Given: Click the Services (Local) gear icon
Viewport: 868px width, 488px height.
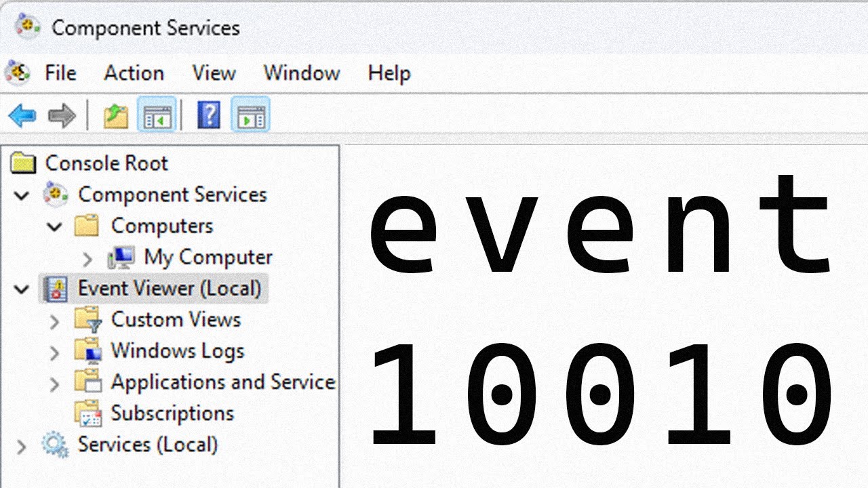Looking at the screenshot, I should pos(55,445).
